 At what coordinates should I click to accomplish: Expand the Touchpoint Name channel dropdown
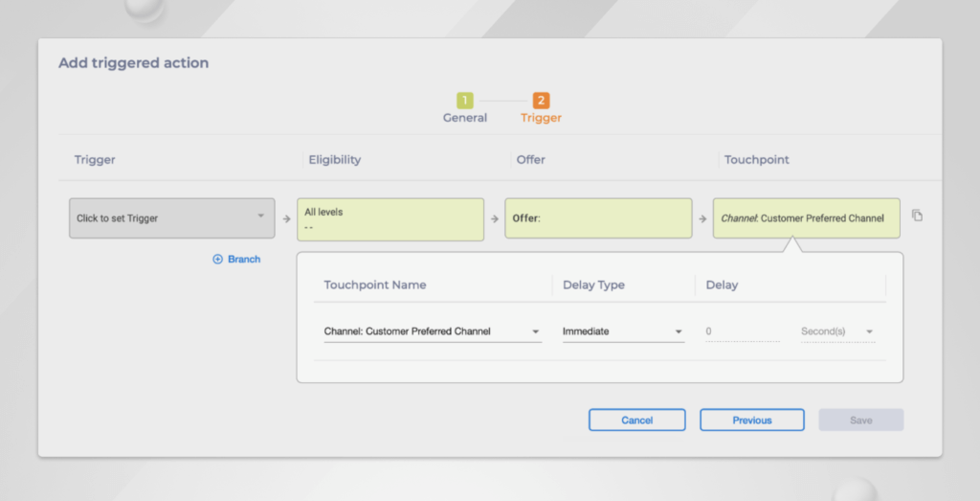coord(433,331)
